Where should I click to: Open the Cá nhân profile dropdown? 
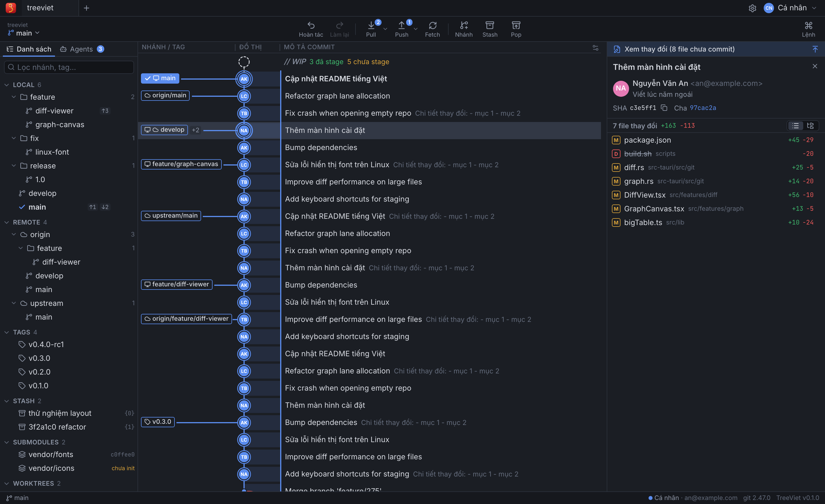[x=791, y=8]
